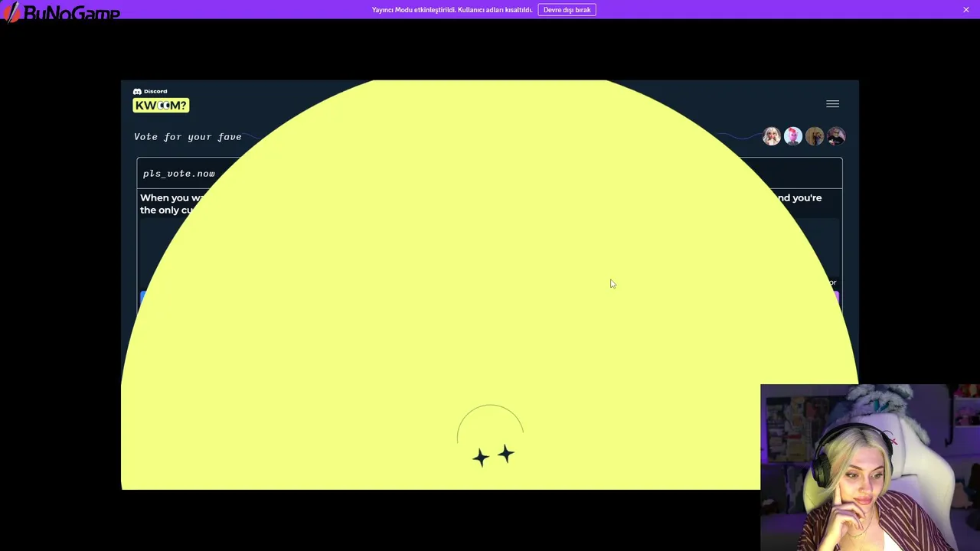Click the 'pls_vote.now' label
This screenshot has height=551, width=980.
[179, 174]
